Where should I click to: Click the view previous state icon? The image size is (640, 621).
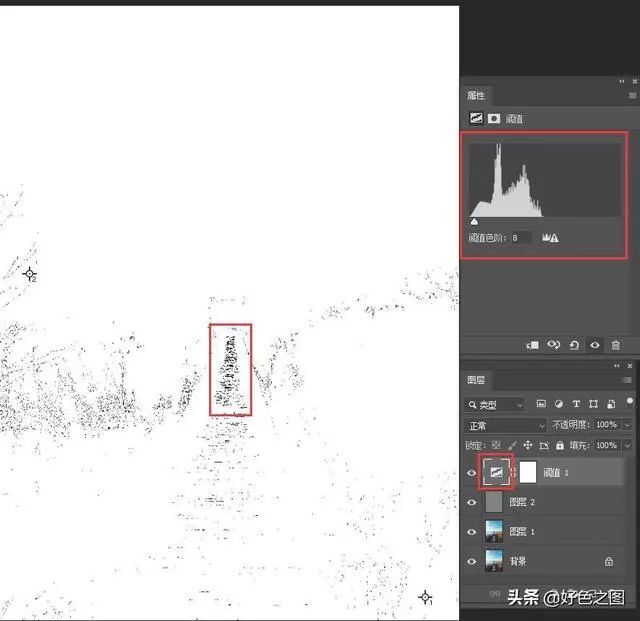[x=554, y=345]
